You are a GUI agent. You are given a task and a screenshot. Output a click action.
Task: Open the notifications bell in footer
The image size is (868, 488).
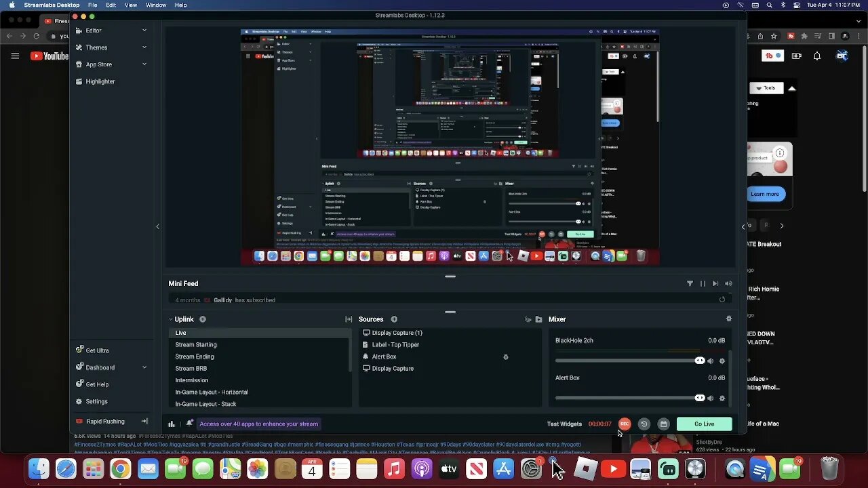tap(190, 424)
